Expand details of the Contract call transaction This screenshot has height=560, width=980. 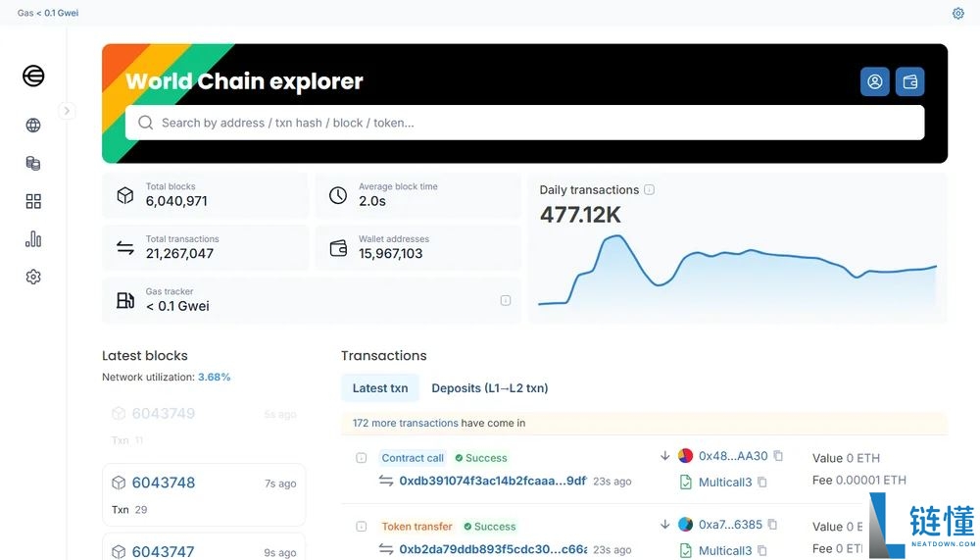(x=362, y=458)
